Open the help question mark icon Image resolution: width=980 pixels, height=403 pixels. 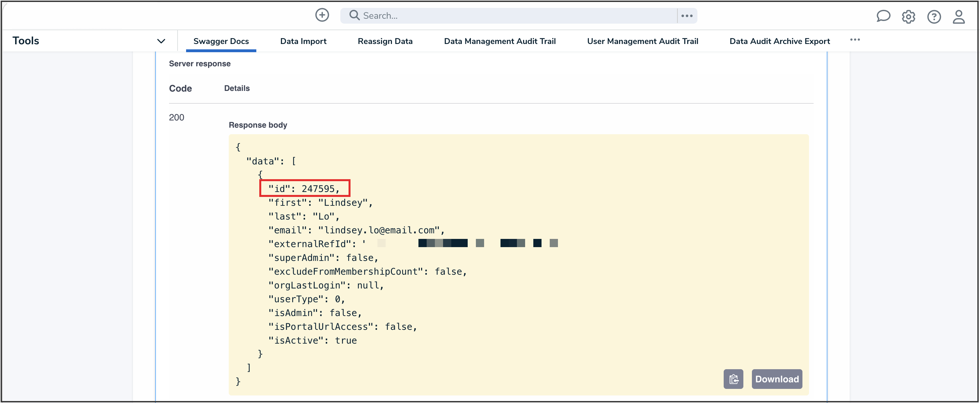(x=934, y=16)
